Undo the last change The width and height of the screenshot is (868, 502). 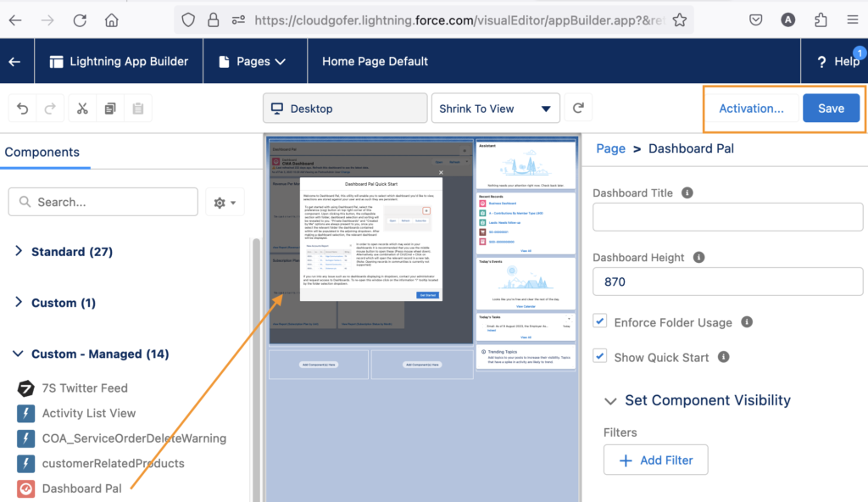click(x=23, y=109)
